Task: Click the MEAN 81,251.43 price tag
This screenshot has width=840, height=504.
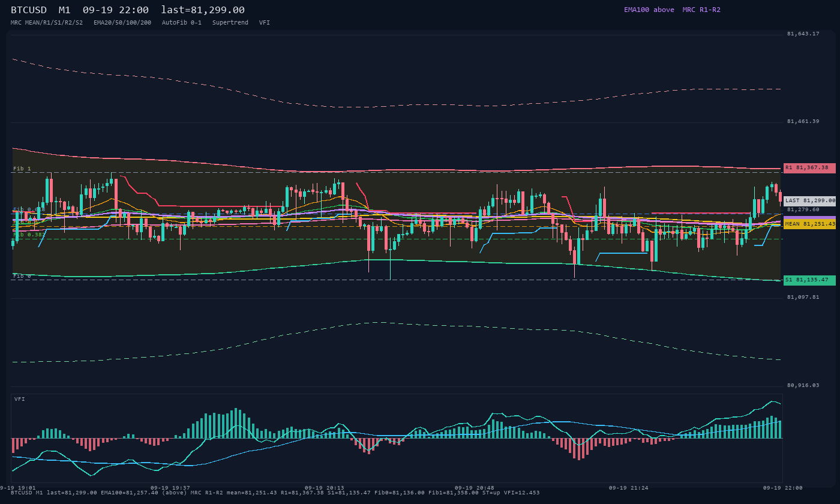Action: pyautogui.click(x=809, y=224)
